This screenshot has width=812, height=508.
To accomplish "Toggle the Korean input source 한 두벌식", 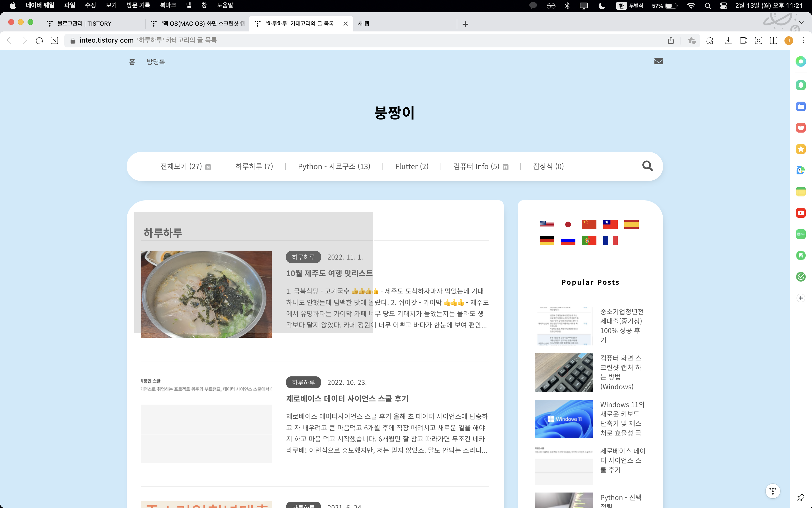I will point(630,6).
